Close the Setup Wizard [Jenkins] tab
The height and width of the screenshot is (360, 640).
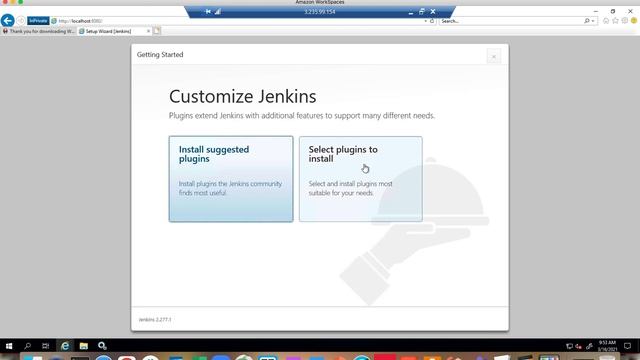coord(149,31)
